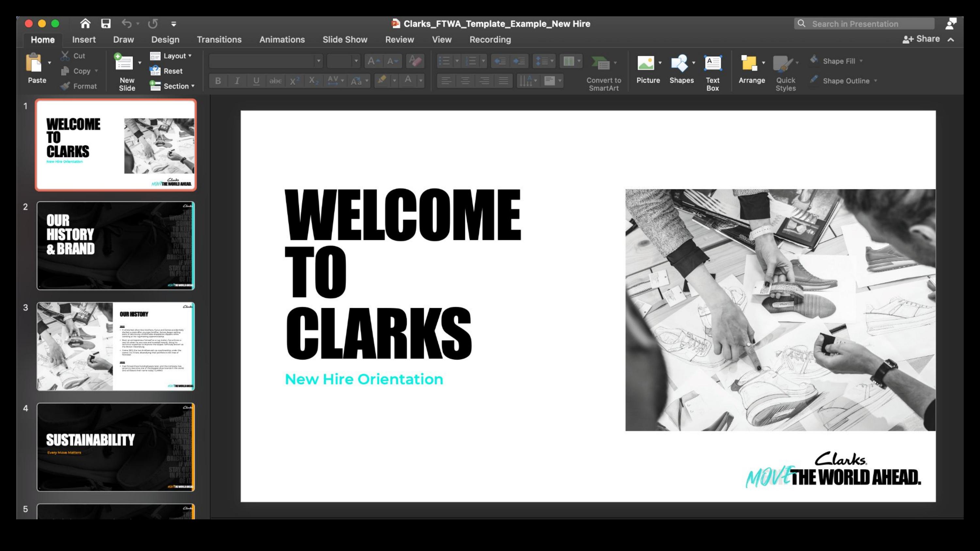The image size is (980, 551).
Task: Toggle Bold formatting
Action: (218, 81)
